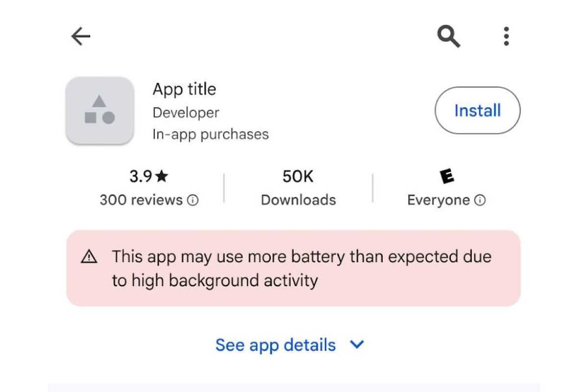Click the Developer name link
The width and height of the screenshot is (588, 392).
[186, 112]
